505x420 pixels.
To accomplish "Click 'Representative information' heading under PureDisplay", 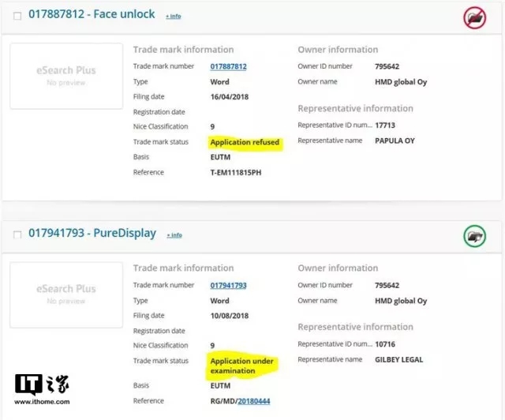I will tap(355, 327).
